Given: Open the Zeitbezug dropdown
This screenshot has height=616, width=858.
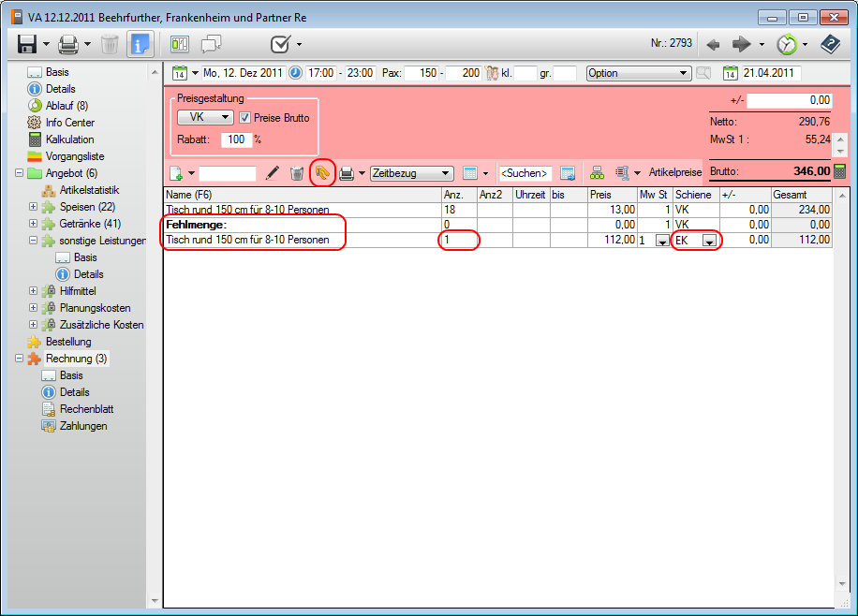Looking at the screenshot, I should [412, 173].
